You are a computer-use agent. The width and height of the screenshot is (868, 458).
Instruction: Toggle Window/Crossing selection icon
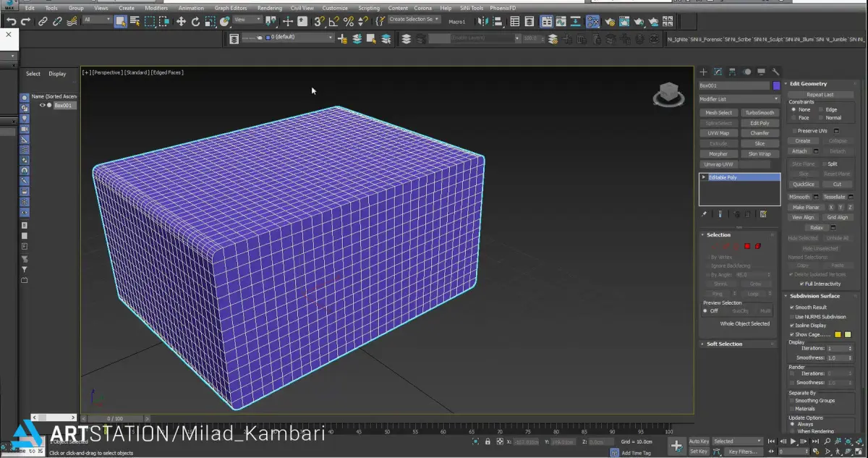[x=164, y=22]
